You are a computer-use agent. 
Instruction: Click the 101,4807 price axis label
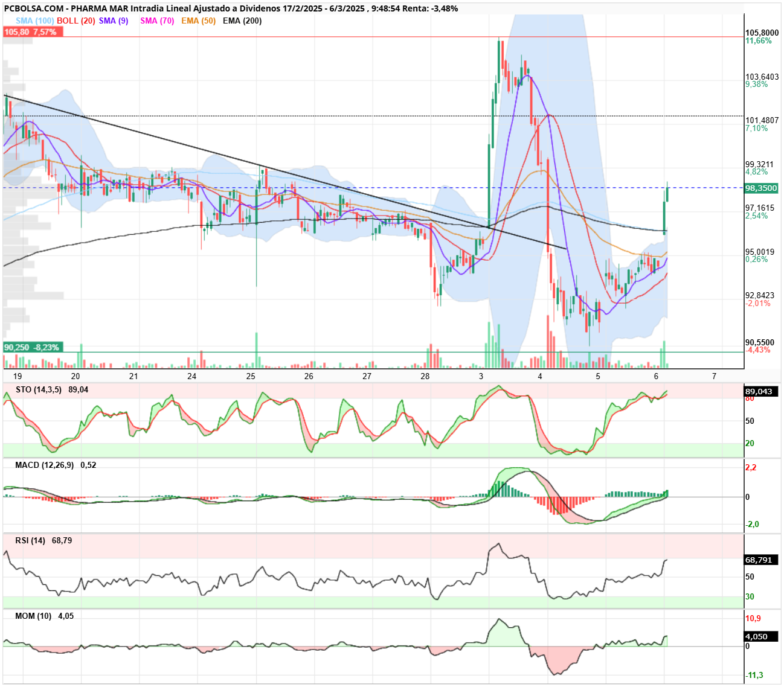tap(762, 121)
